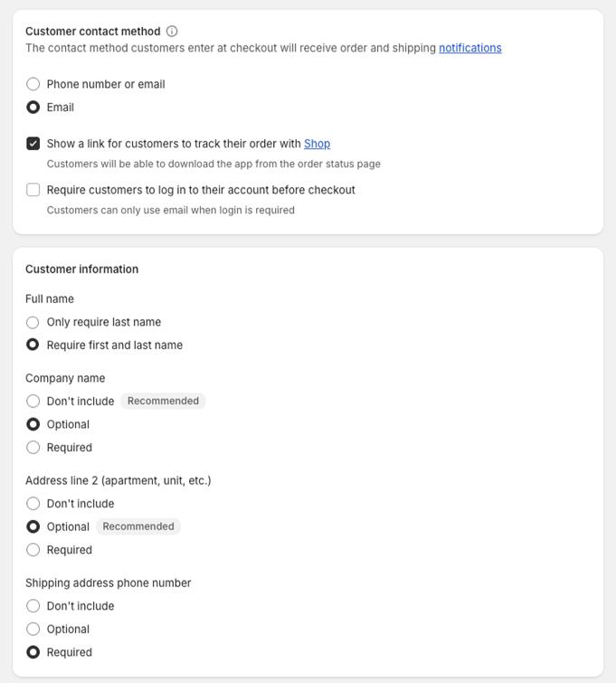
Task: Choose Only require last name
Action: click(x=33, y=322)
